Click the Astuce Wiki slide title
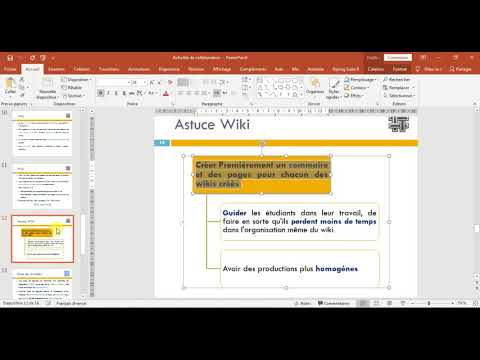The width and height of the screenshot is (480, 360). click(212, 125)
